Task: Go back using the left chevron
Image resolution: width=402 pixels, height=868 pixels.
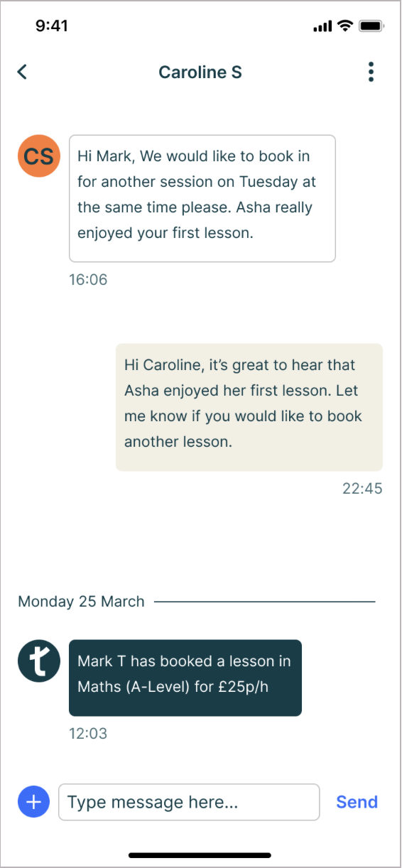Action: (x=23, y=72)
